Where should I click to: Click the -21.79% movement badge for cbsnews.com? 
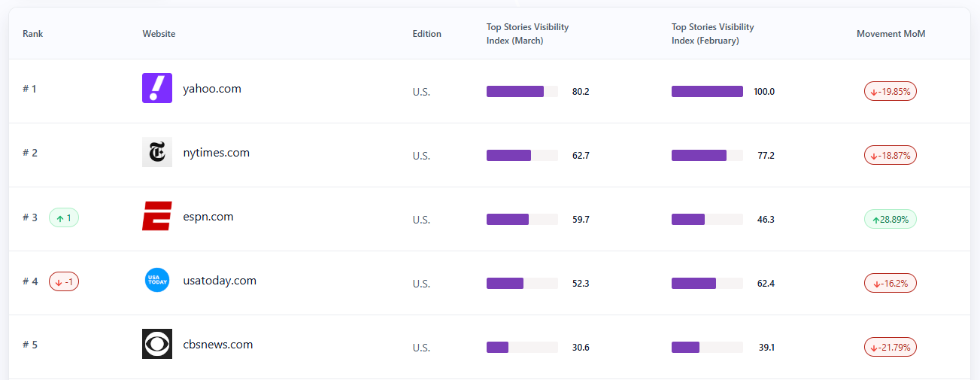[890, 348]
